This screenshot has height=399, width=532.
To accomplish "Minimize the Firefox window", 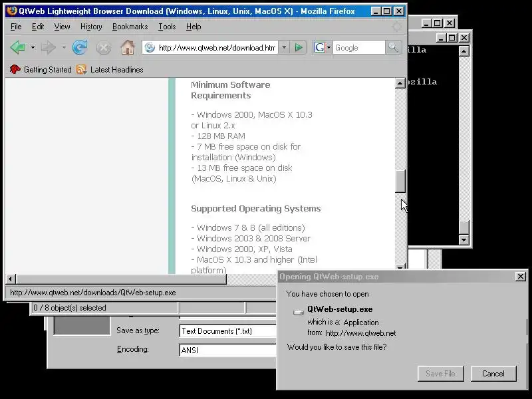I will [376, 11].
